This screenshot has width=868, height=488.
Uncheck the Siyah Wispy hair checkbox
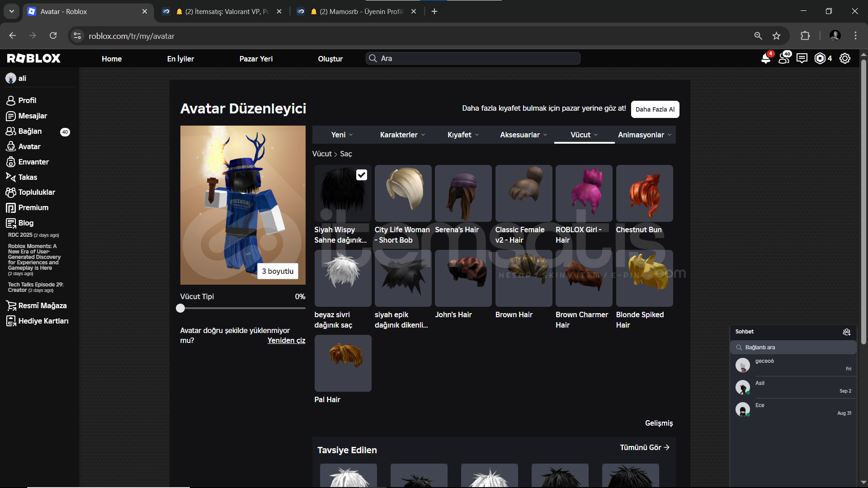click(x=362, y=175)
